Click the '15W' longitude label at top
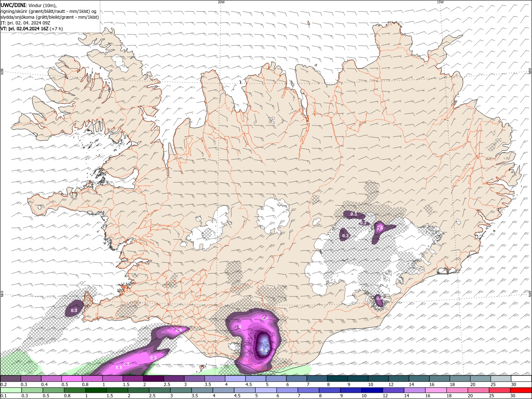 (x=440, y=2)
